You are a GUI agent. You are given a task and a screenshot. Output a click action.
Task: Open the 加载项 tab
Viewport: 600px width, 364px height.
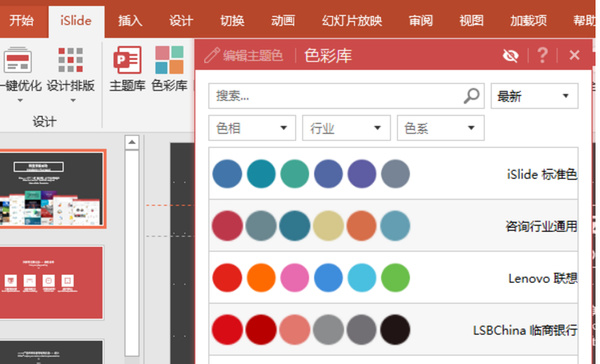(528, 20)
